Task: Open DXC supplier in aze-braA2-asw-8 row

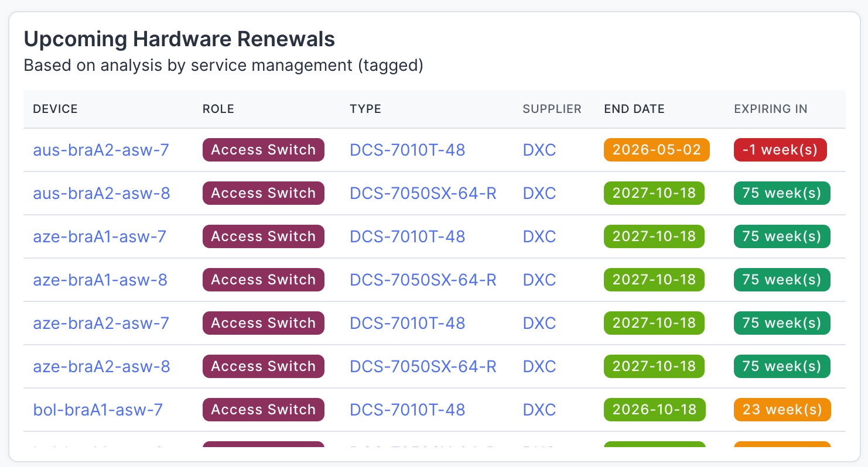Action: click(x=539, y=366)
